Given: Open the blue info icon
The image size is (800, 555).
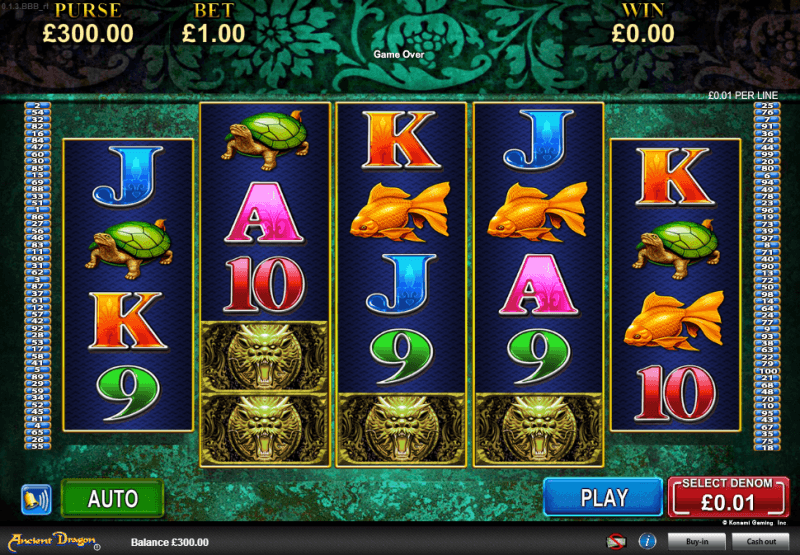Looking at the screenshot, I should [647, 541].
